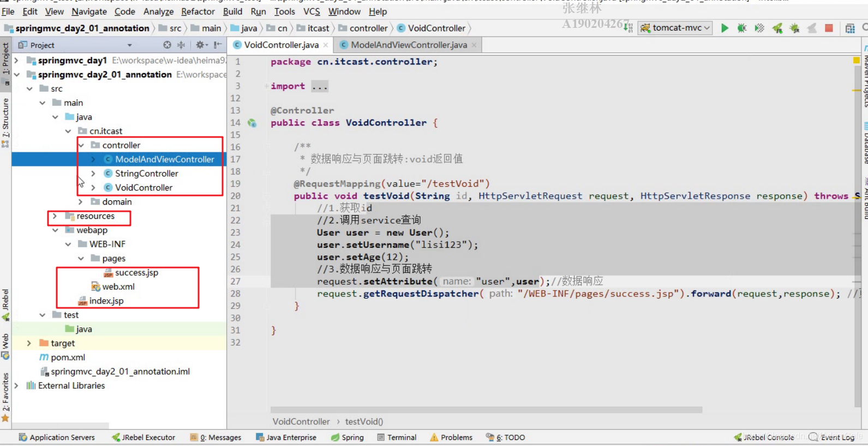Open Problems tool window
This screenshot has height=446, width=868.
[451, 437]
